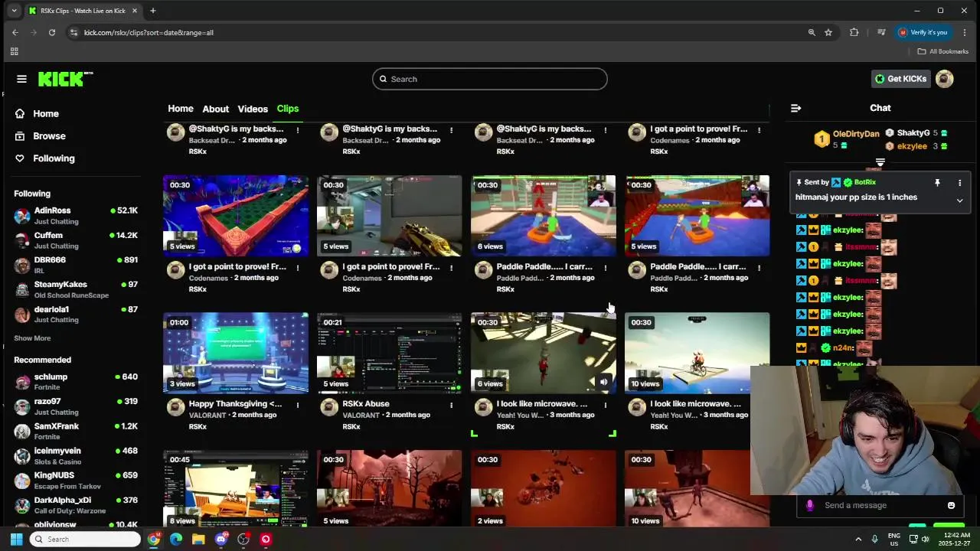
Task: Open iceinmyvein recommended channel
Action: click(x=76, y=455)
